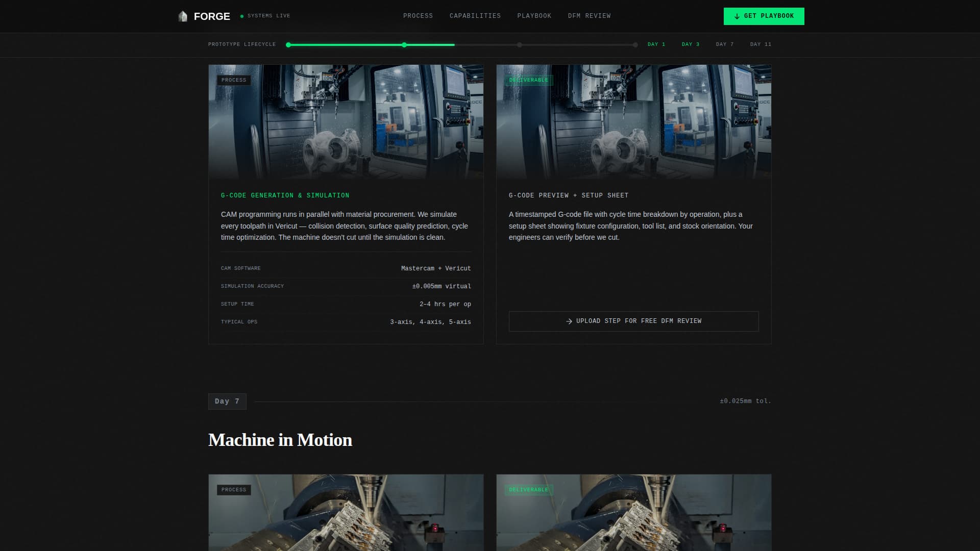Click the green SYSTEMS LIVE status dot

(241, 16)
